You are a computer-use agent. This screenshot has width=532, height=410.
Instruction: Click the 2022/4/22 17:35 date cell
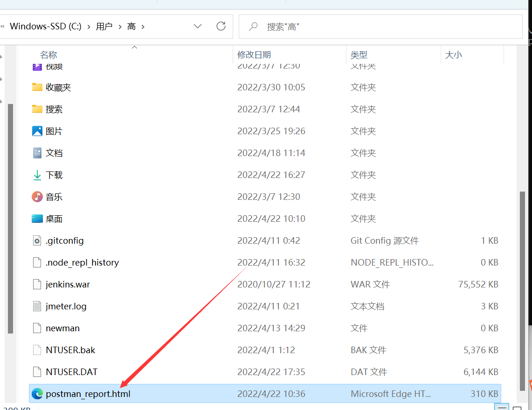(271, 372)
